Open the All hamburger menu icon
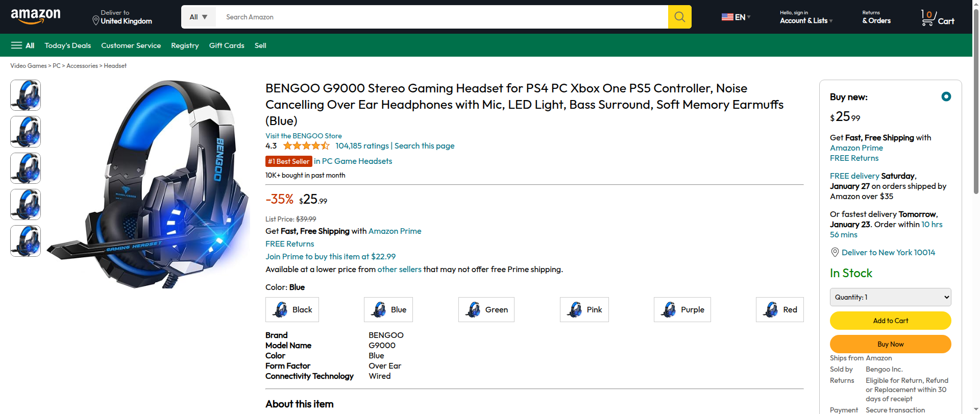This screenshot has width=980, height=414. pyautogui.click(x=17, y=45)
